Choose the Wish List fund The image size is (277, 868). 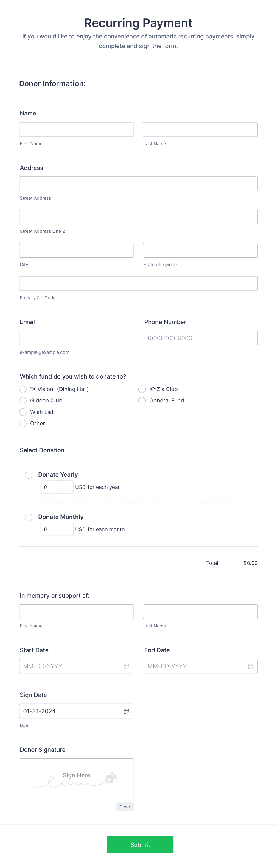click(x=23, y=412)
